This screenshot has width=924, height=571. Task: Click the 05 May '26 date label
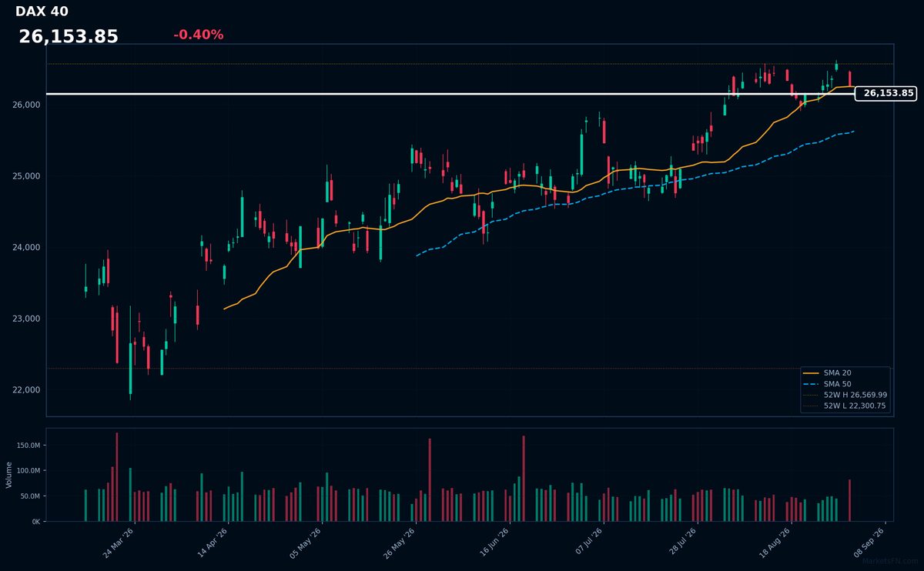pos(306,542)
